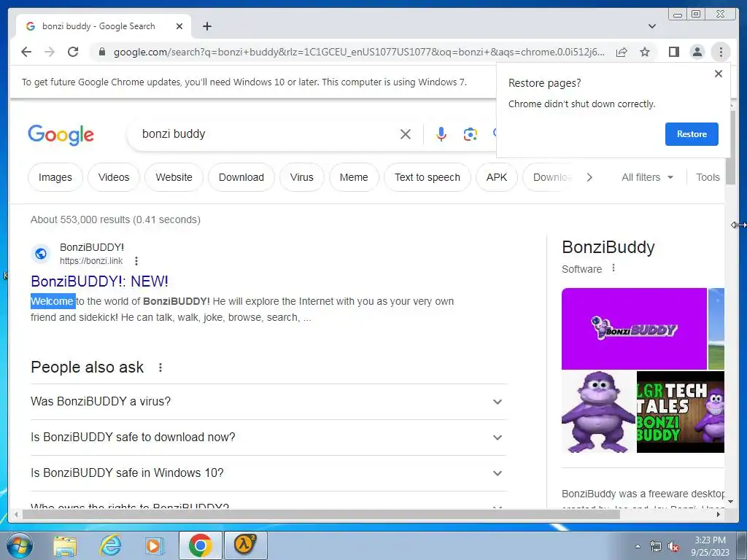Show hidden tray icons arrow
The height and width of the screenshot is (560, 747).
click(638, 546)
